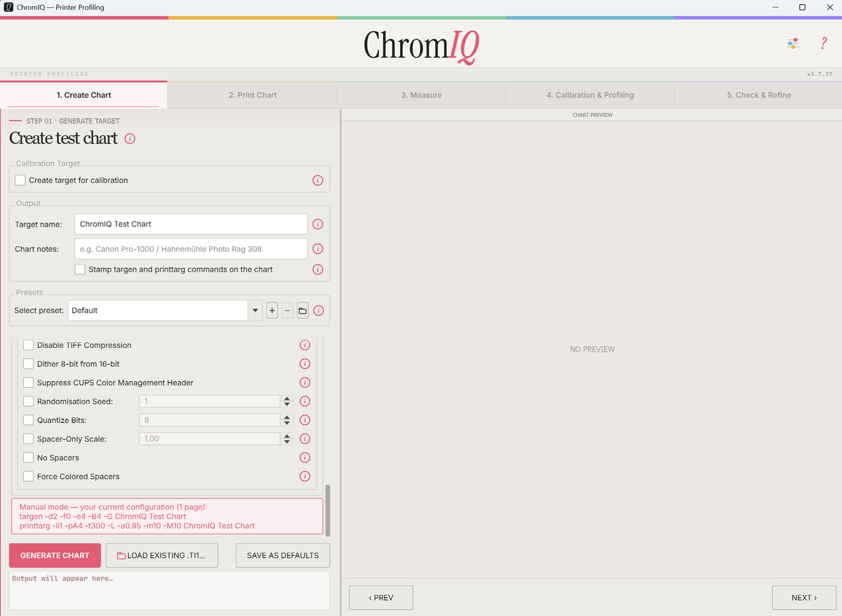Show info for Select preset row
Screen dimensions: 842x616
[319, 310]
